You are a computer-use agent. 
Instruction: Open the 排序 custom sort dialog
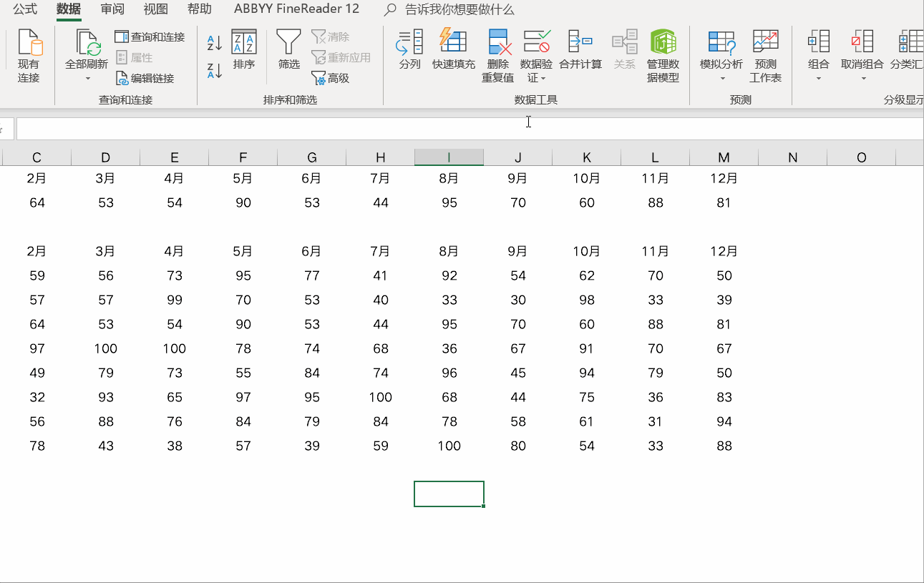point(244,43)
